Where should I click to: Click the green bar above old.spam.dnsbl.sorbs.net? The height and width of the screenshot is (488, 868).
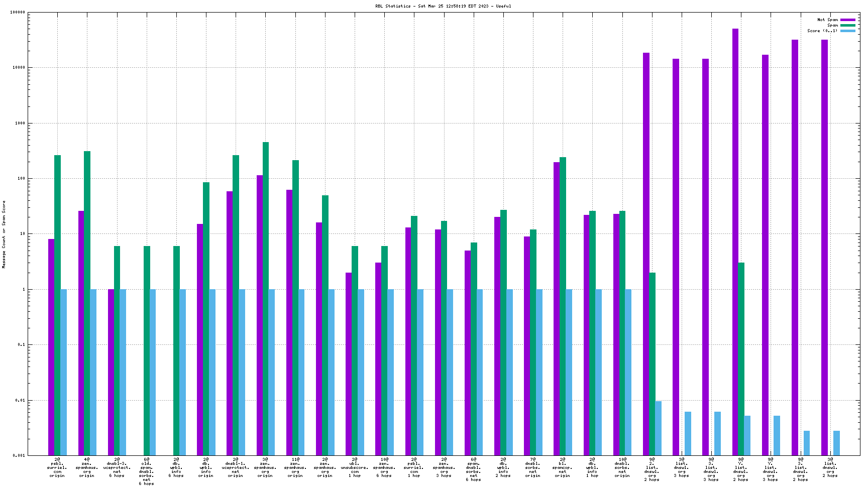click(147, 350)
